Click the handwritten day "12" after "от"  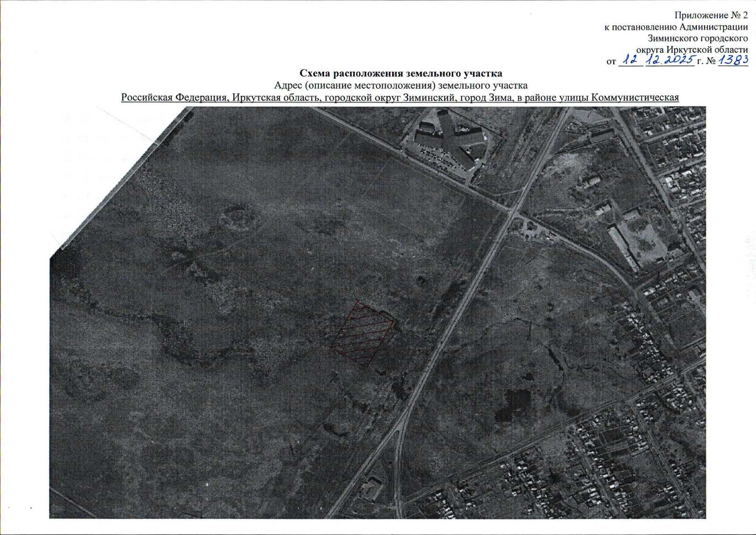point(630,60)
